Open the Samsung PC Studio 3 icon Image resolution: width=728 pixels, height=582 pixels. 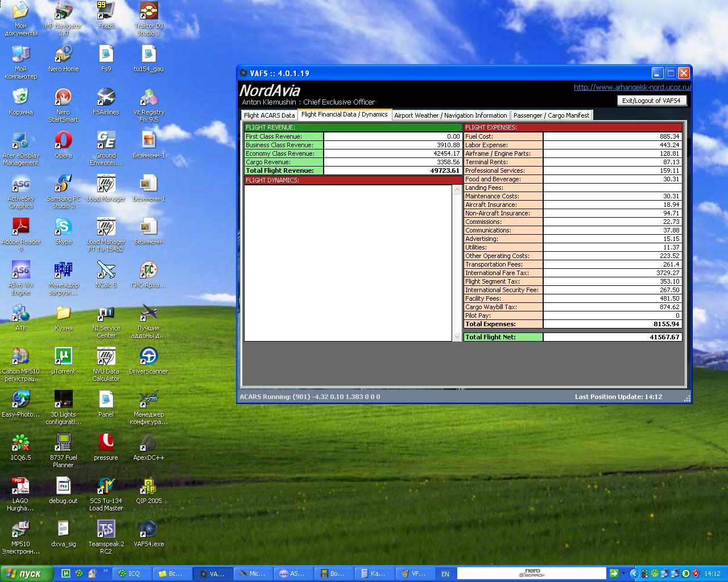tap(63, 191)
